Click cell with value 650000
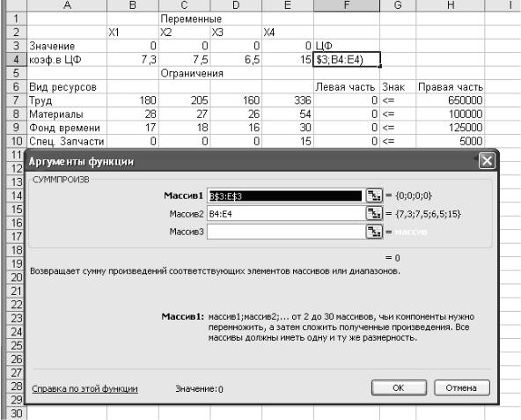The width and height of the screenshot is (521, 420). (x=451, y=100)
